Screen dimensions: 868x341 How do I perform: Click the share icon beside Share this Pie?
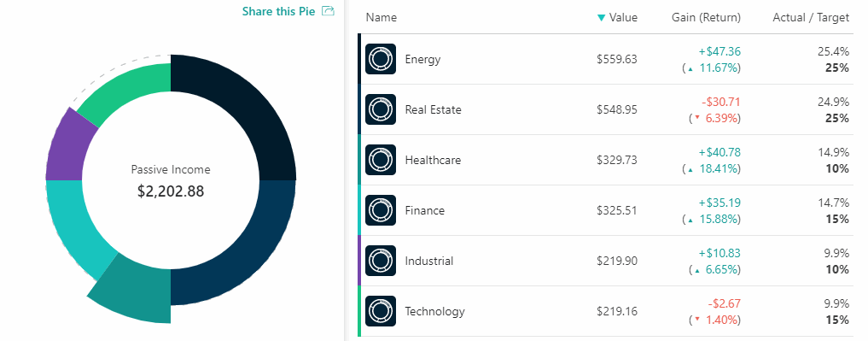329,10
